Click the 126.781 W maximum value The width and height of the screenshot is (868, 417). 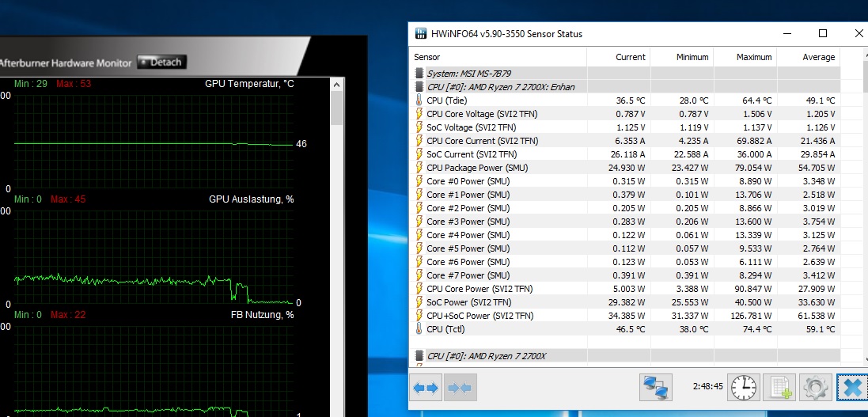coord(752,316)
